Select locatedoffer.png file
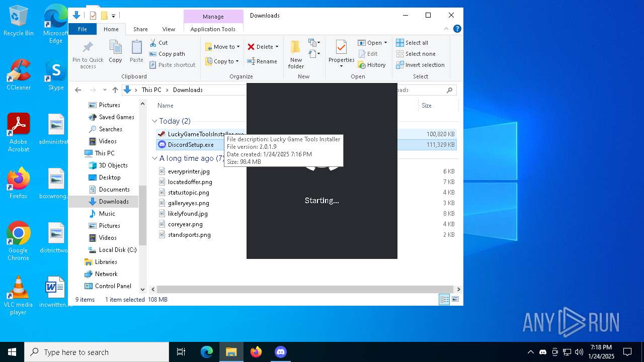Image resolution: width=644 pixels, height=362 pixels. tap(190, 182)
